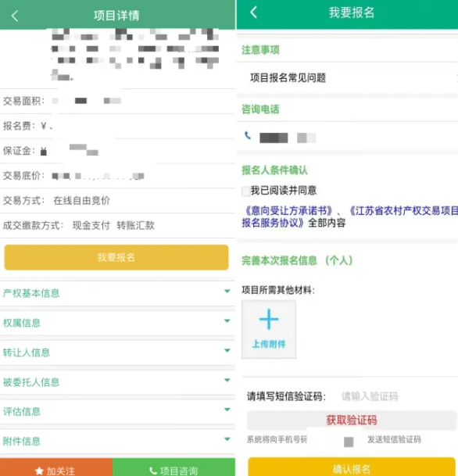Click the 请填写短信验证码 label
Image resolution: width=458 pixels, height=476 pixels.
286,396
